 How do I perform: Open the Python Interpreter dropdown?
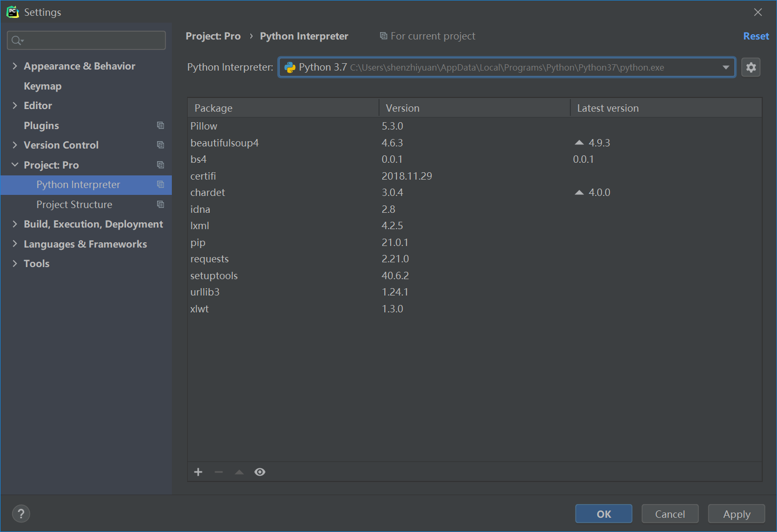(726, 67)
